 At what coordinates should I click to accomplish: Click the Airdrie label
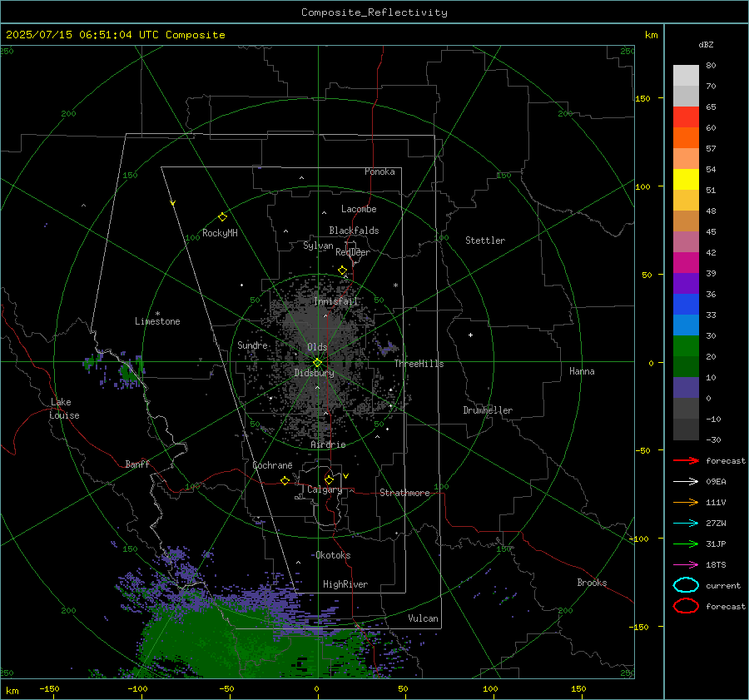328,444
